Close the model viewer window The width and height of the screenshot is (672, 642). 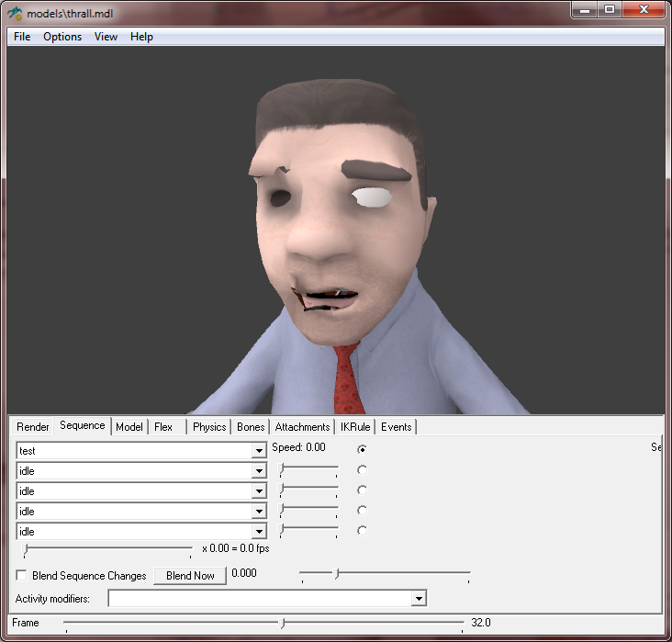coord(644,9)
